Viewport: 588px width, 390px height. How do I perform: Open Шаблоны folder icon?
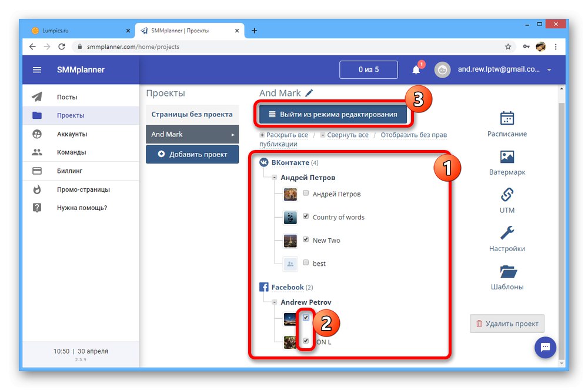509,271
